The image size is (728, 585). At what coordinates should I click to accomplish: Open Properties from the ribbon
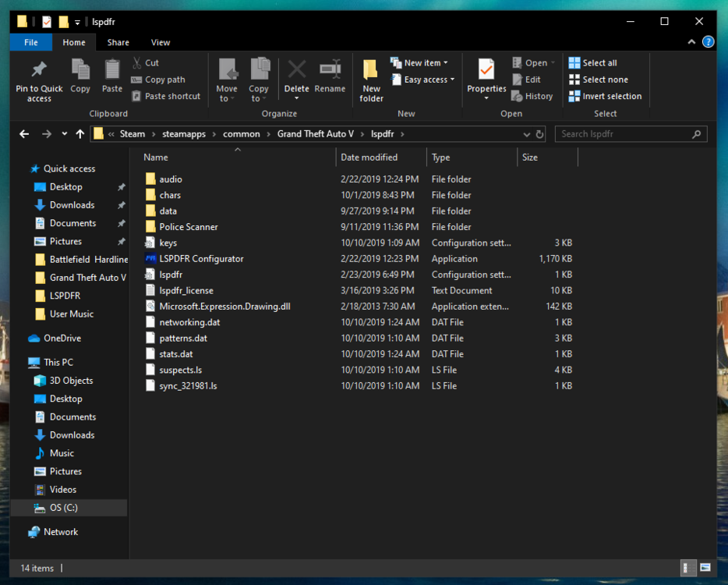pos(486,71)
